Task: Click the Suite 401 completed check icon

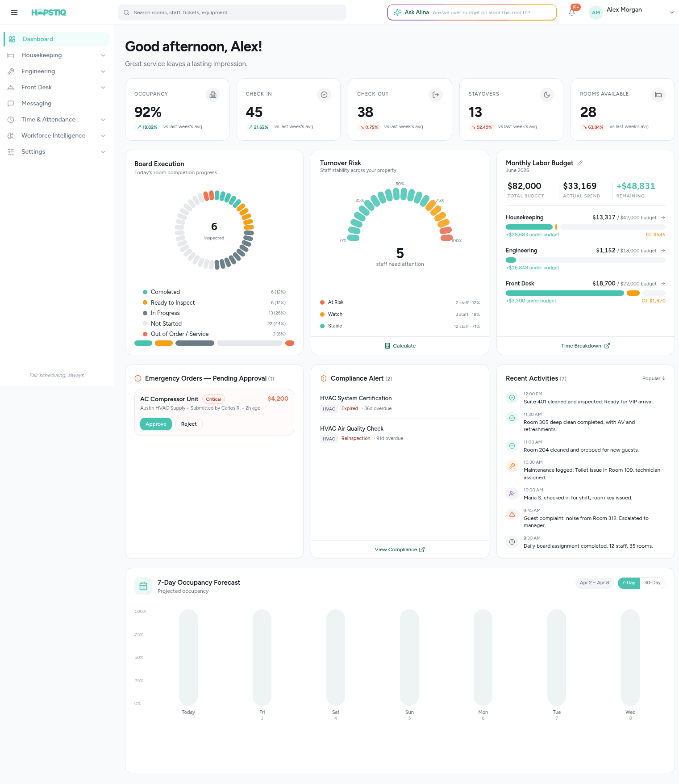Action: (x=512, y=398)
